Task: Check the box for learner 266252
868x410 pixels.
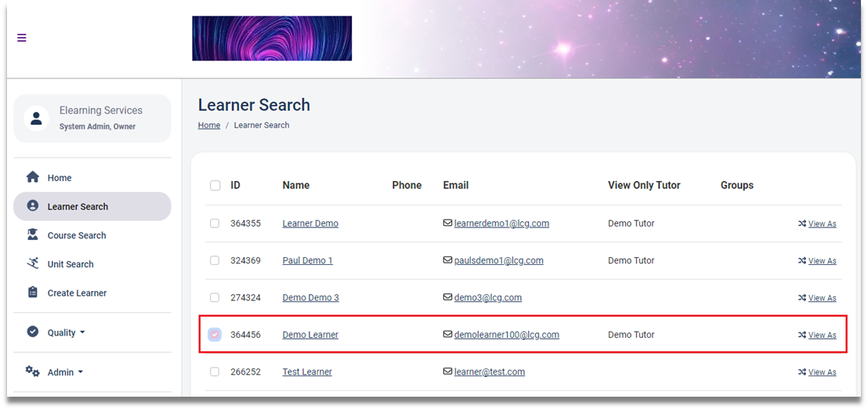Action: pos(214,372)
